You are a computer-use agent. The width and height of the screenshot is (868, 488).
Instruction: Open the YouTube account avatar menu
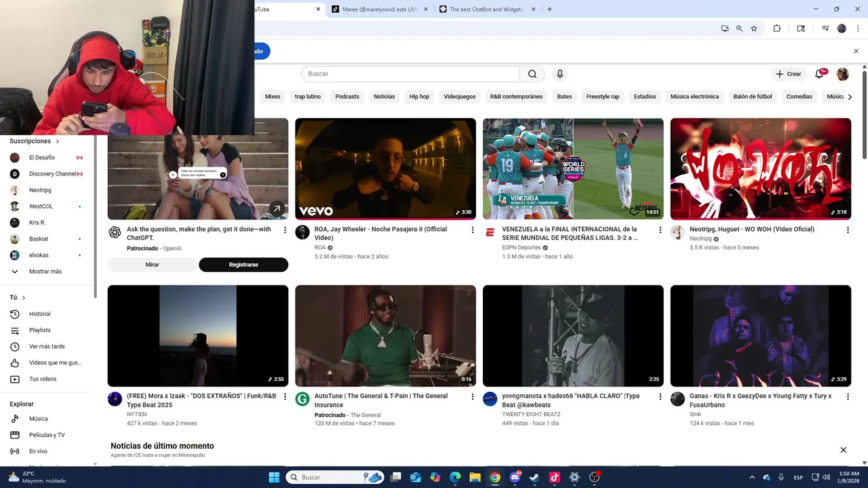click(842, 74)
